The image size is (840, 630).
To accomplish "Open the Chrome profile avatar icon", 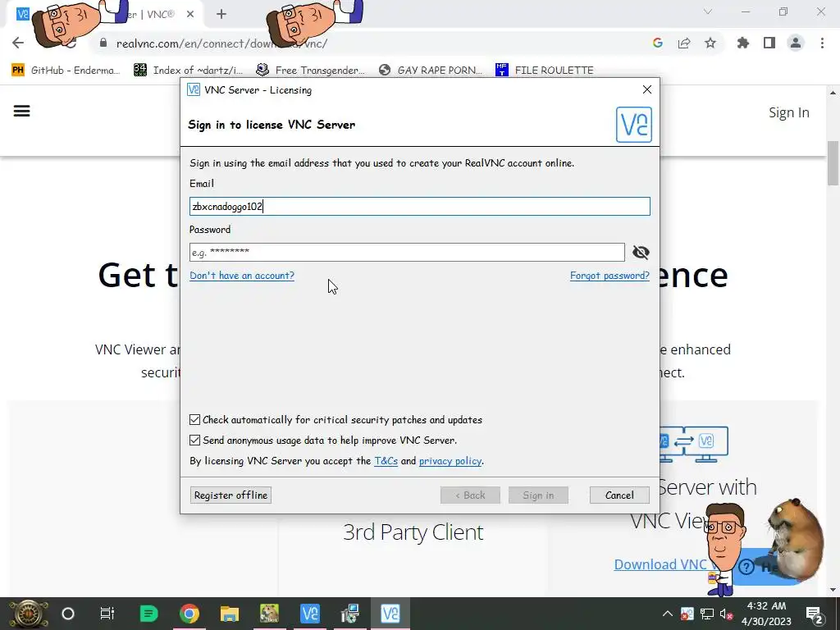I will pyautogui.click(x=796, y=43).
